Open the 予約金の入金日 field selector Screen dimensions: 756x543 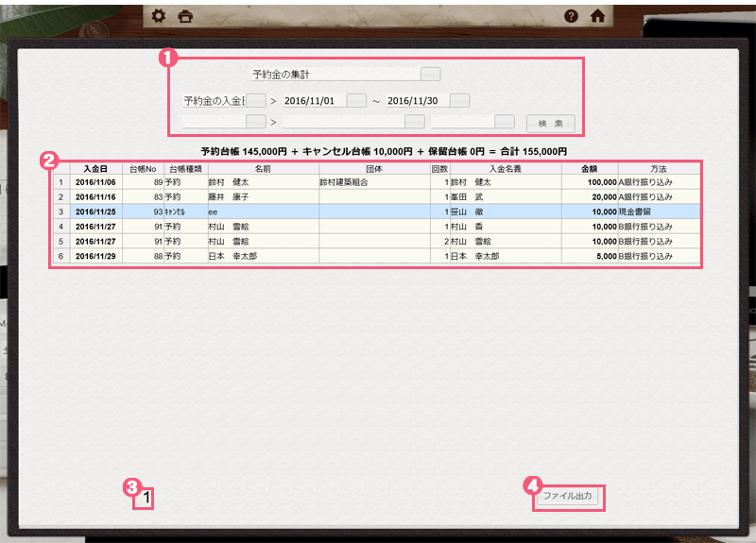tap(256, 101)
